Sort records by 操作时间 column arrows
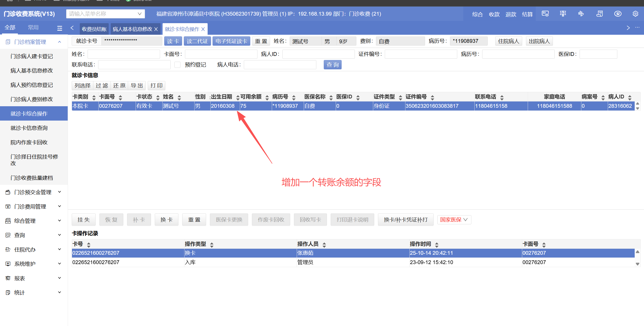 point(437,244)
